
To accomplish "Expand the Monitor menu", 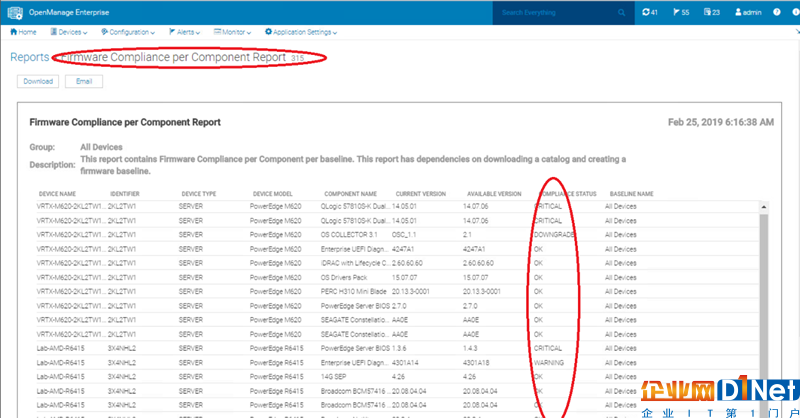I will click(232, 32).
